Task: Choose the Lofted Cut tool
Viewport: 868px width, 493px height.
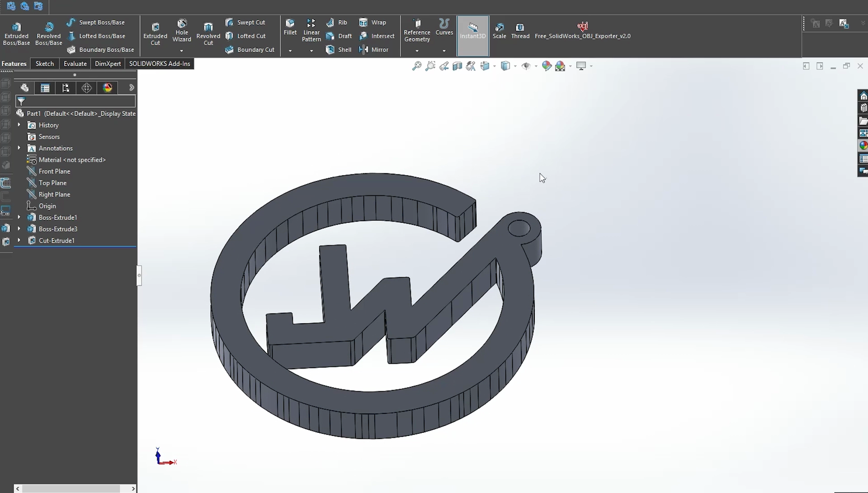Action: coord(245,36)
